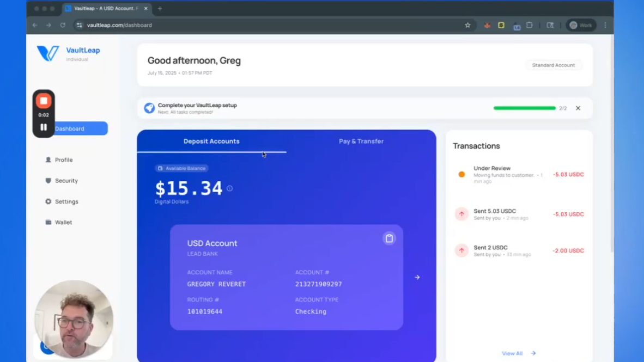
Task: Switch to Pay & Transfer tab
Action: pos(361,141)
